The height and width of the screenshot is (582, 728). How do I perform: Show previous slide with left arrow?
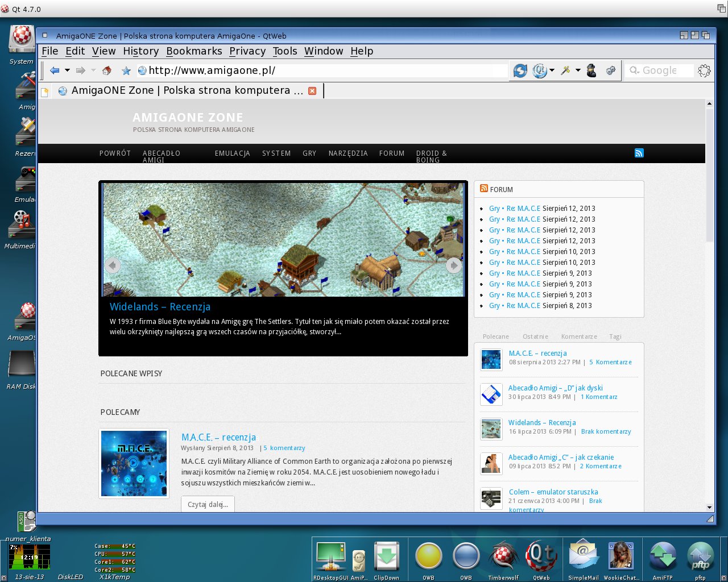pyautogui.click(x=113, y=265)
